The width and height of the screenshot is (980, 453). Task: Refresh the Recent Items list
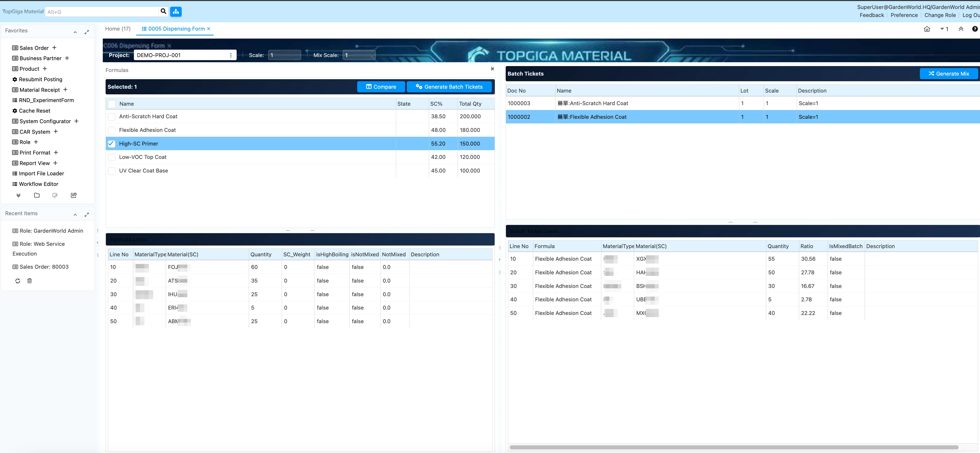[17, 280]
